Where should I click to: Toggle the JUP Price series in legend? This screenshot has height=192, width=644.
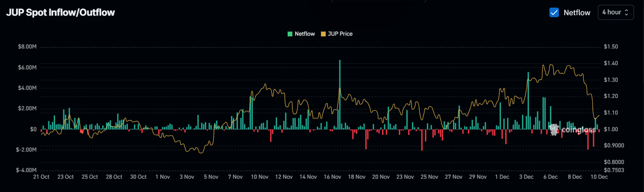[336, 34]
